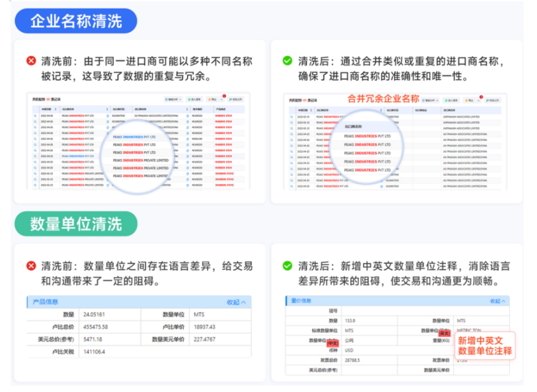Click the sort arrows on the exporter-name column header in the before-cleaning table
537x392 pixels.
[107, 109]
